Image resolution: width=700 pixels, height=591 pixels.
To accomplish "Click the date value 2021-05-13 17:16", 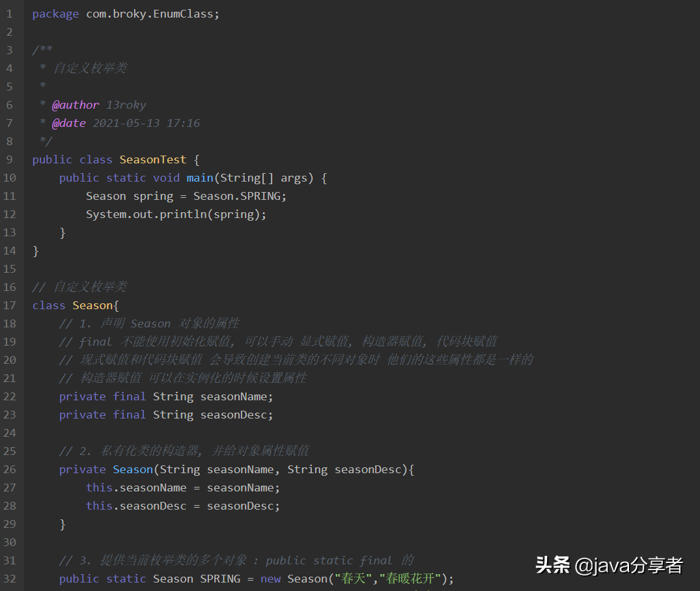I will [x=146, y=123].
